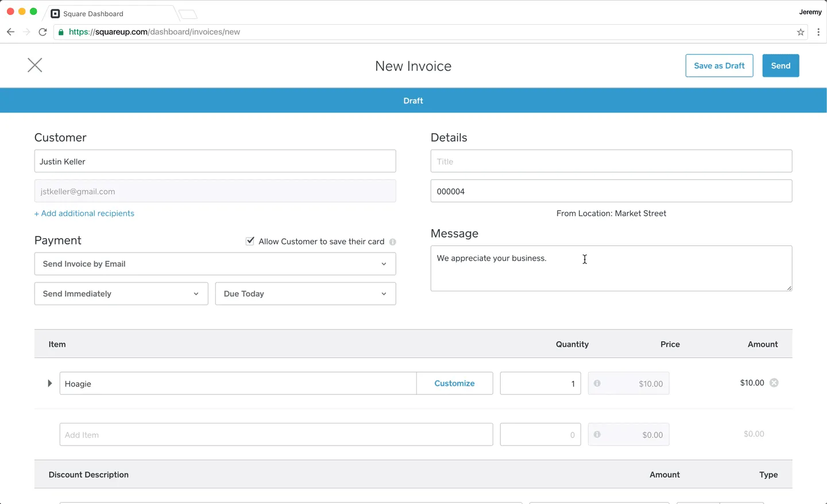
Task: Click the macOS green maximize button
Action: [x=33, y=11]
